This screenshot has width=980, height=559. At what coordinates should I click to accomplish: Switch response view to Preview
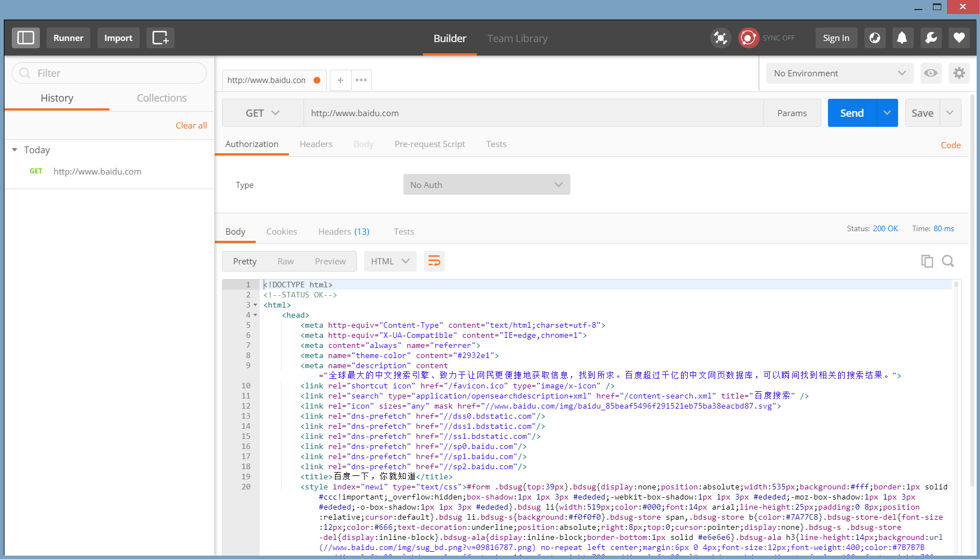pyautogui.click(x=330, y=261)
